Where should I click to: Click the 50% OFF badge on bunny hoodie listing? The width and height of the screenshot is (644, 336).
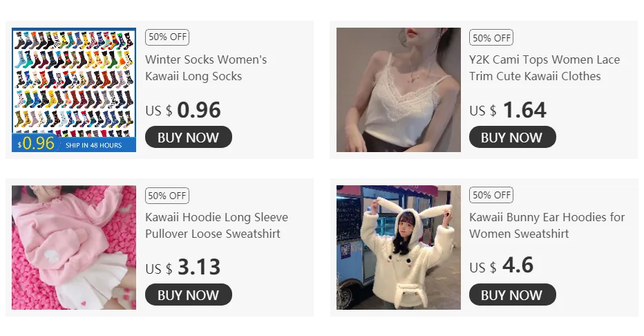[x=491, y=195]
